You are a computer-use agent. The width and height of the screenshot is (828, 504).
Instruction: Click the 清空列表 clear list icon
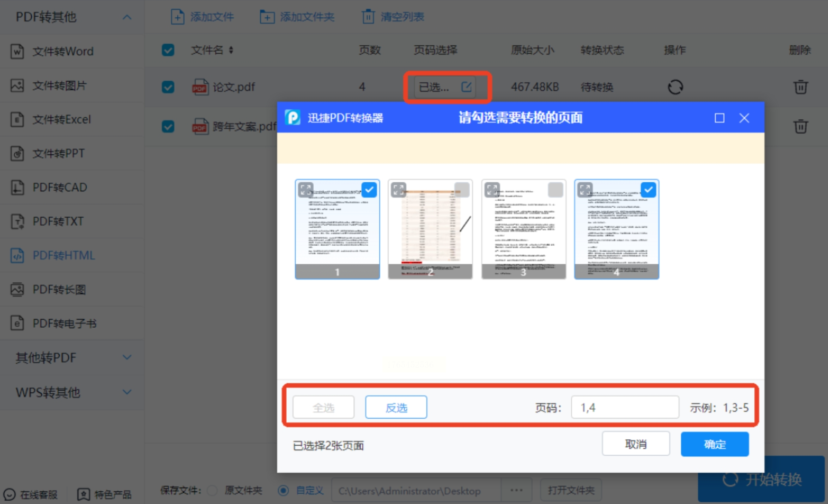click(368, 17)
